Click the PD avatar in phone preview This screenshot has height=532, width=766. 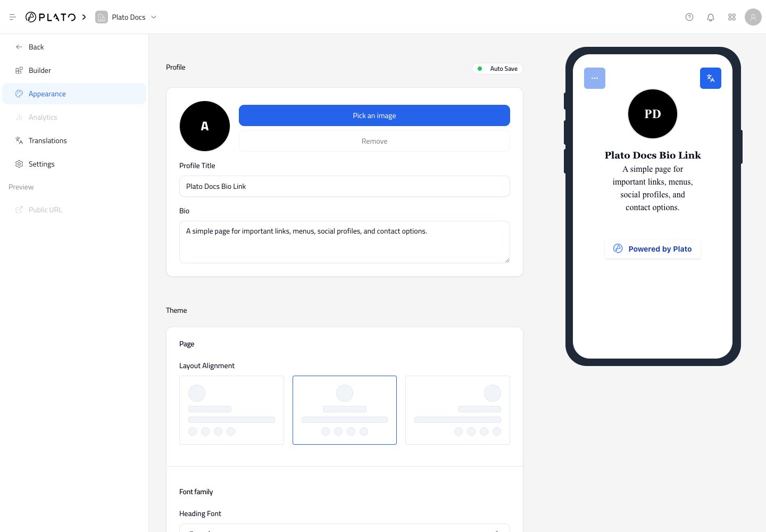653,114
